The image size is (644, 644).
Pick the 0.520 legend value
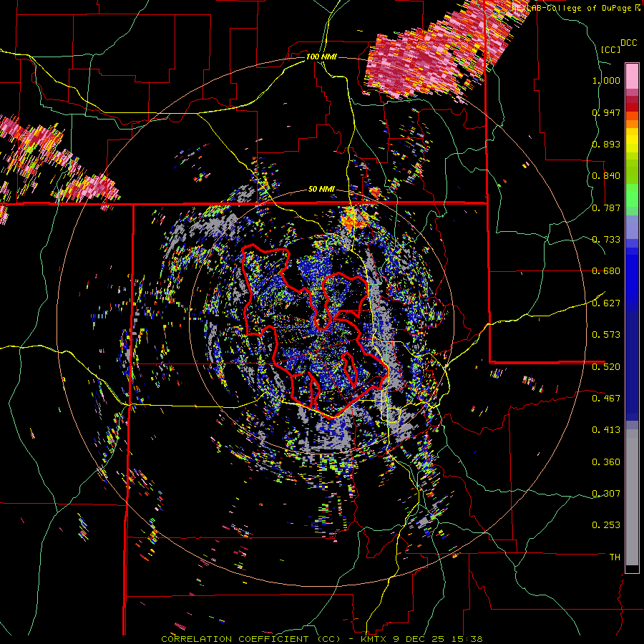click(x=606, y=367)
